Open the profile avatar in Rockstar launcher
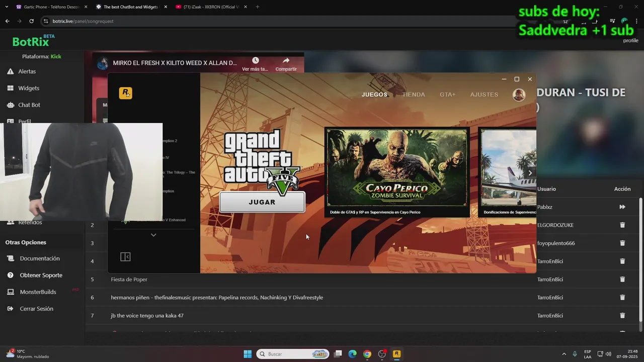 point(519,95)
